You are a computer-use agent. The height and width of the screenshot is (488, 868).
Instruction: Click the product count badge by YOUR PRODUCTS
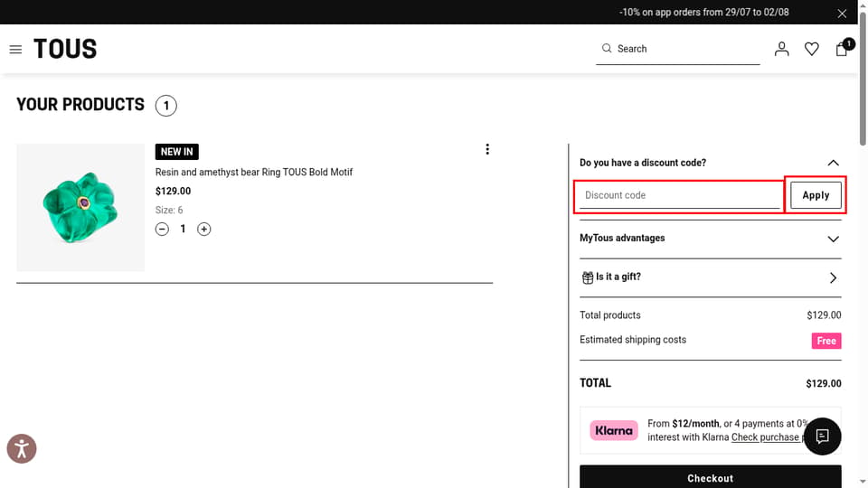[166, 106]
